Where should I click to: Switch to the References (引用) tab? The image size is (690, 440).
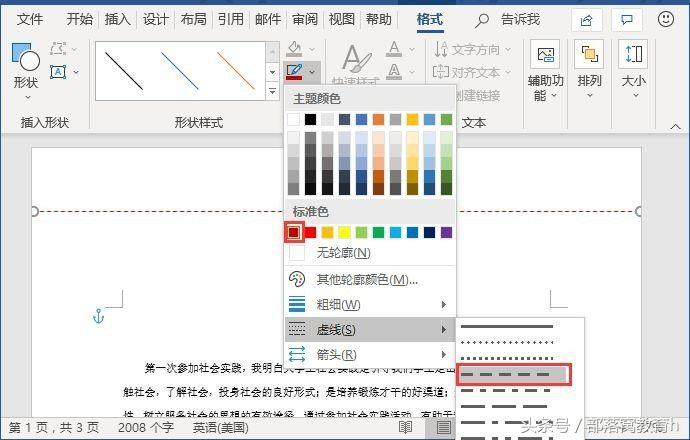click(x=231, y=19)
